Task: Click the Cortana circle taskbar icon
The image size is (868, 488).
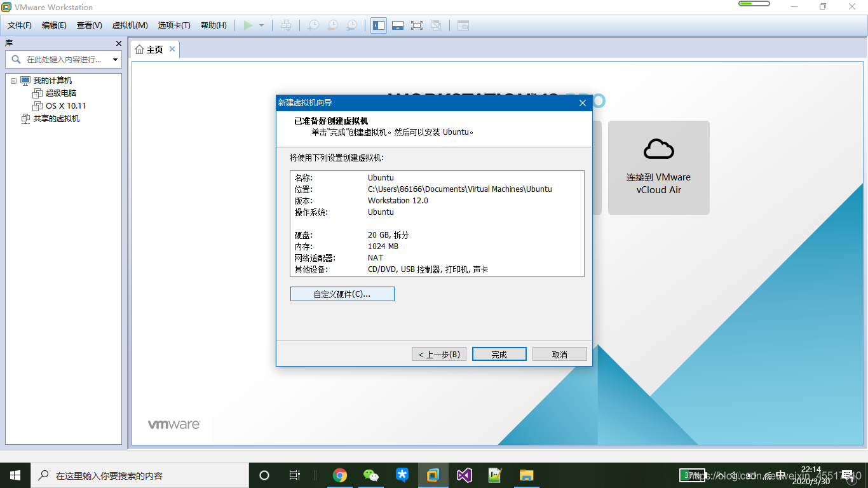Action: 264,475
